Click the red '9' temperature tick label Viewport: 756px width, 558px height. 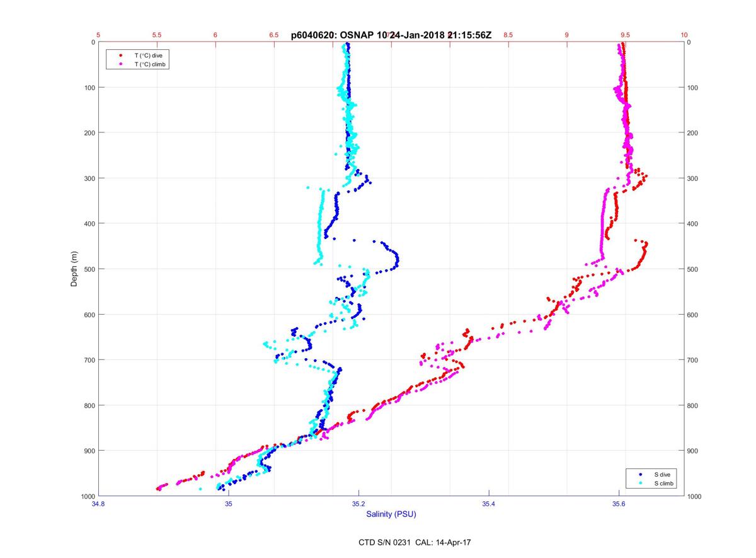point(566,35)
